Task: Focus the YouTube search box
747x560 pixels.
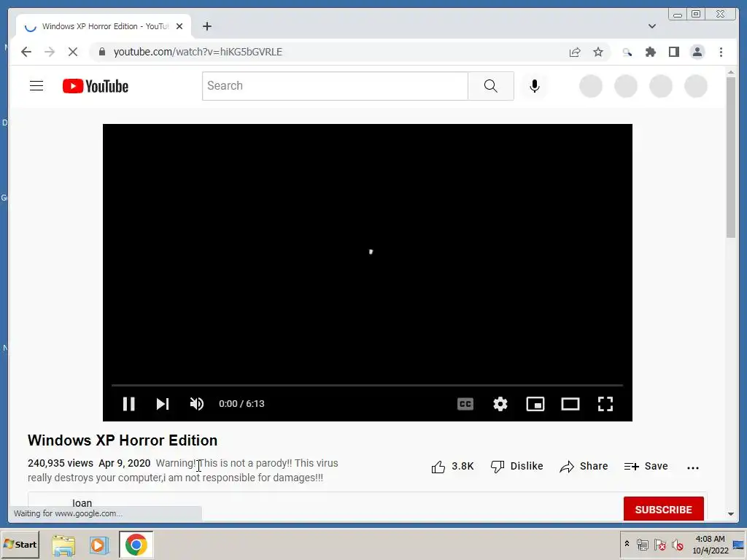Action: (x=335, y=86)
